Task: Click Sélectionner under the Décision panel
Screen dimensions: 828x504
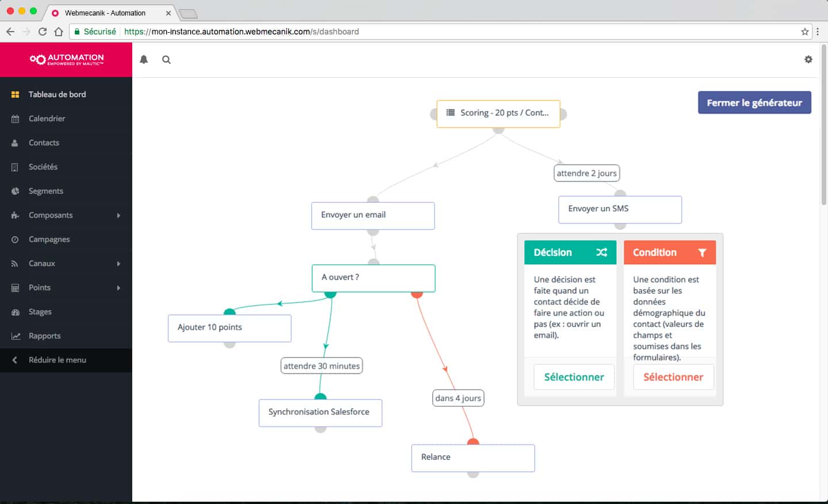Action: coord(573,377)
